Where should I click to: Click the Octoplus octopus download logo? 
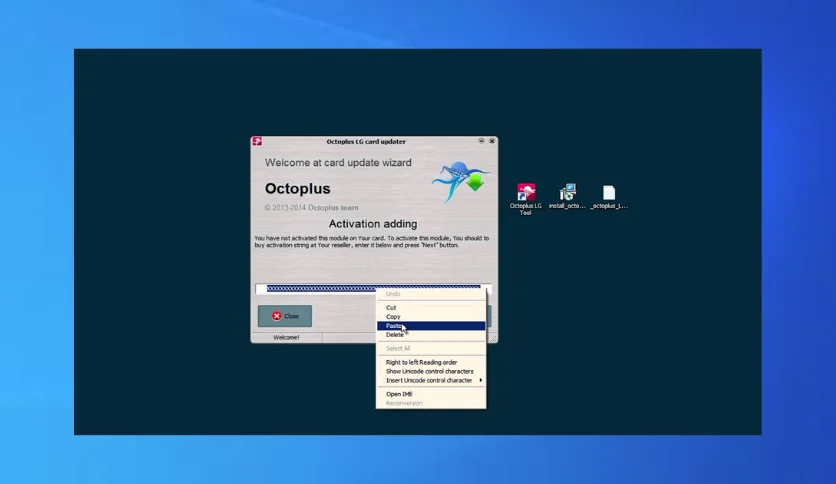coord(461,182)
